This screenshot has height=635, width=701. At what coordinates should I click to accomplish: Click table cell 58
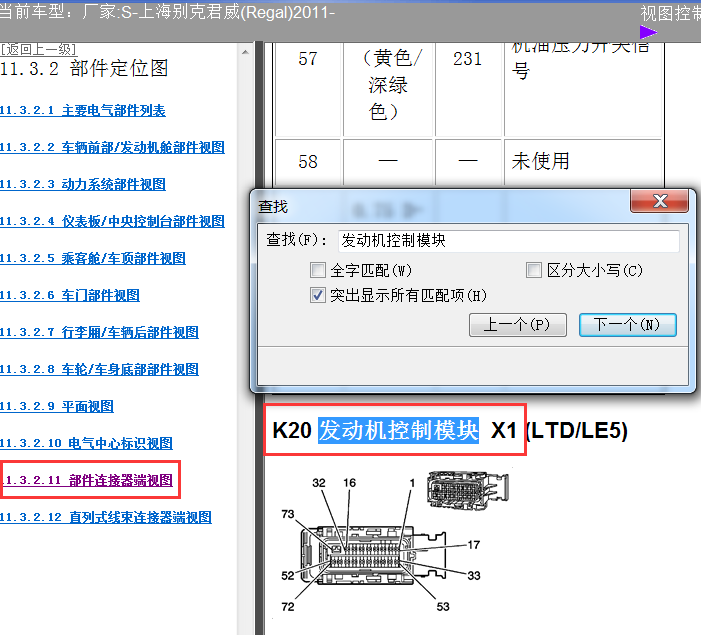308,161
